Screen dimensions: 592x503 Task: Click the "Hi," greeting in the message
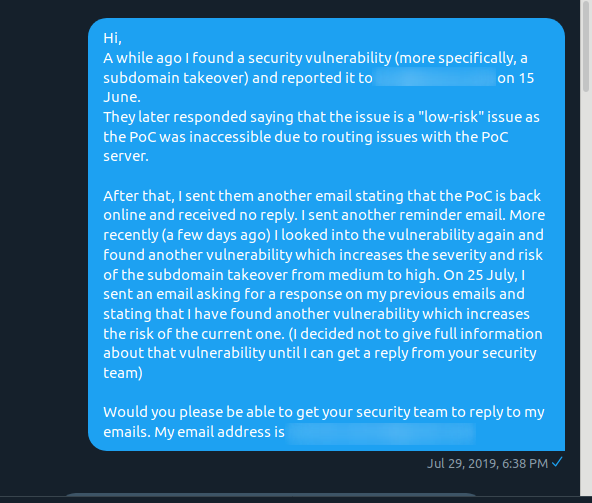113,38
